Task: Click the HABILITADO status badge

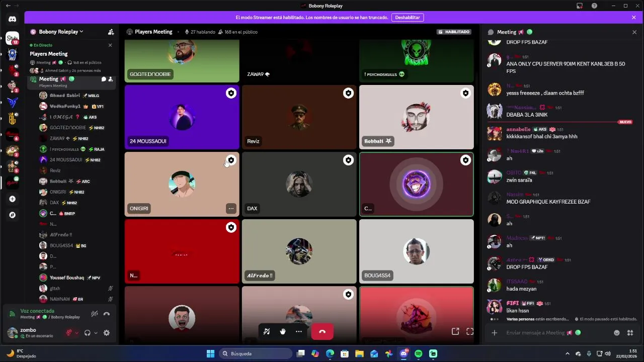Action: click(454, 32)
